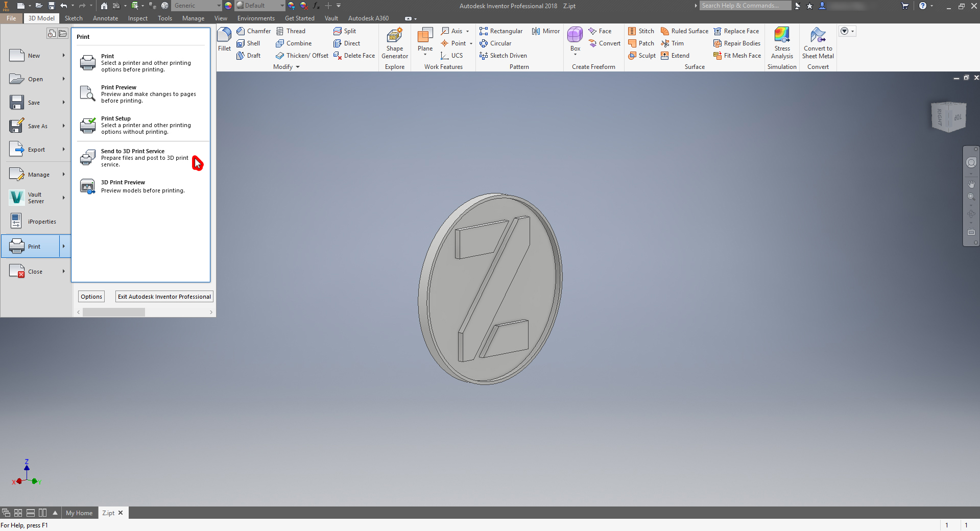The width and height of the screenshot is (980, 531).
Task: Open the Generic material dropdown
Action: [x=219, y=6]
